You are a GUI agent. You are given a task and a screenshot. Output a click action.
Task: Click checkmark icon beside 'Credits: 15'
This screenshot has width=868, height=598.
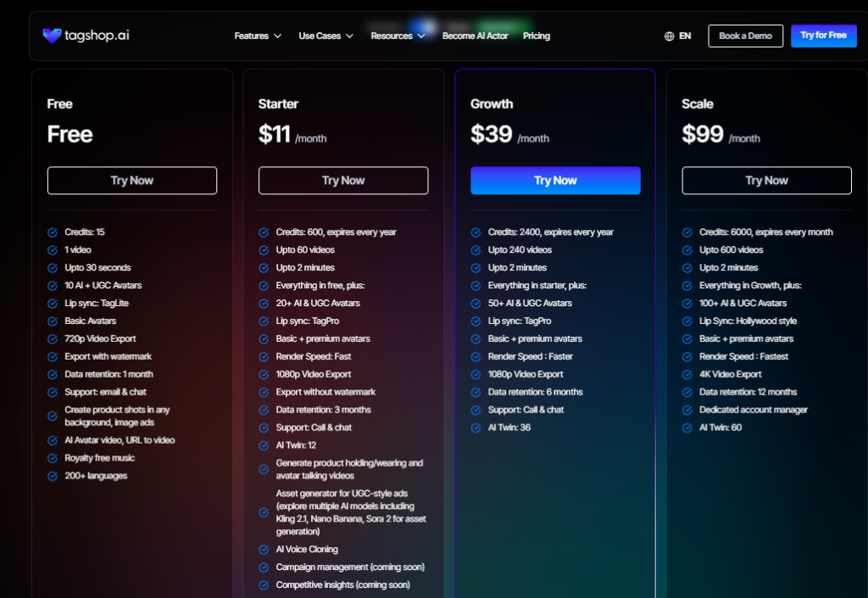click(53, 232)
